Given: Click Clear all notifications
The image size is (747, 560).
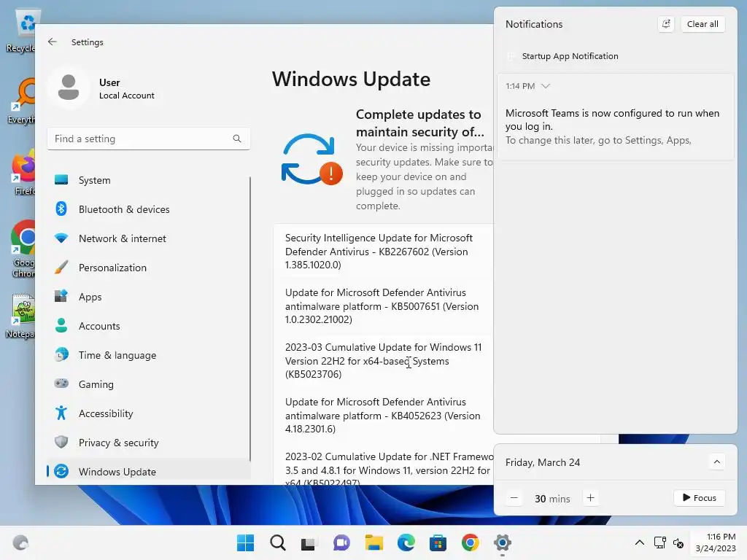Looking at the screenshot, I should tap(703, 24).
